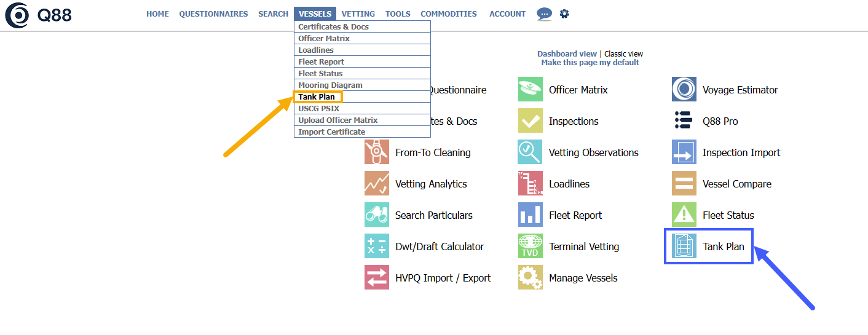Viewport: 868px width, 335px height.
Task: Click the Tank Plan dashboard icon
Action: point(684,246)
